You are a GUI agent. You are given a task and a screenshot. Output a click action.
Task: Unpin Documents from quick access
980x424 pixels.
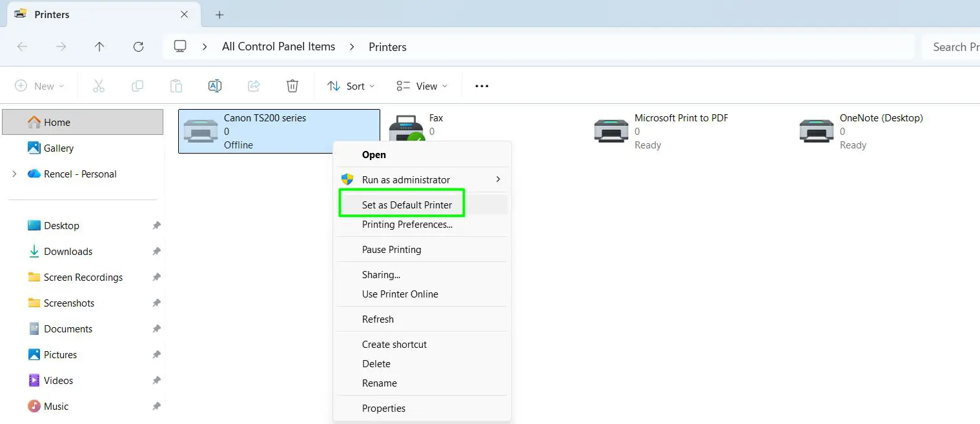point(156,329)
